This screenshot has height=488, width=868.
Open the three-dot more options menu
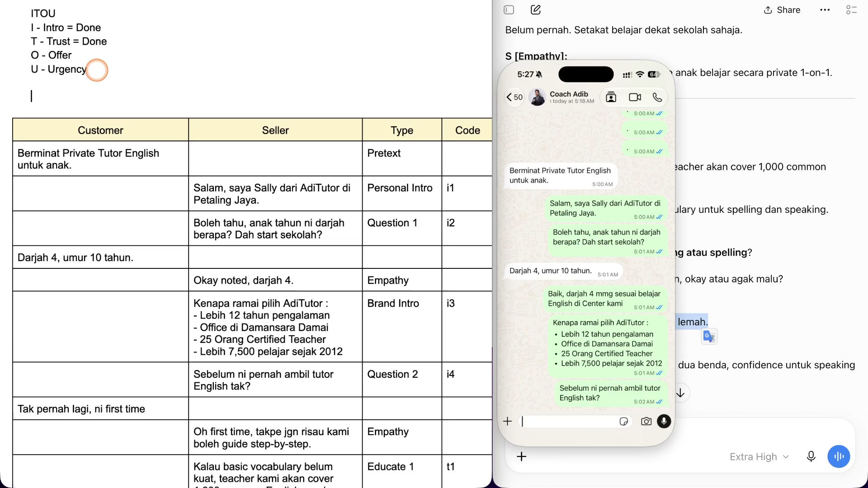point(825,10)
